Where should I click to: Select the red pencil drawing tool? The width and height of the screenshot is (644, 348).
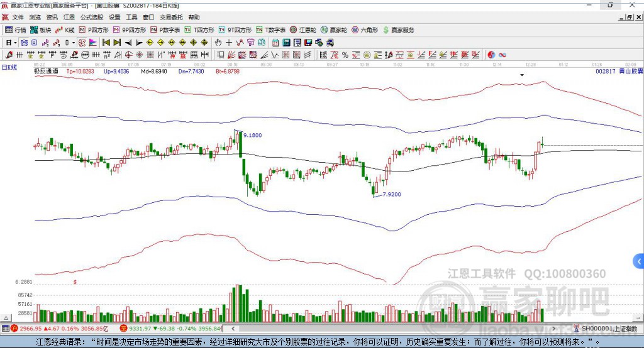pyautogui.click(x=9, y=55)
